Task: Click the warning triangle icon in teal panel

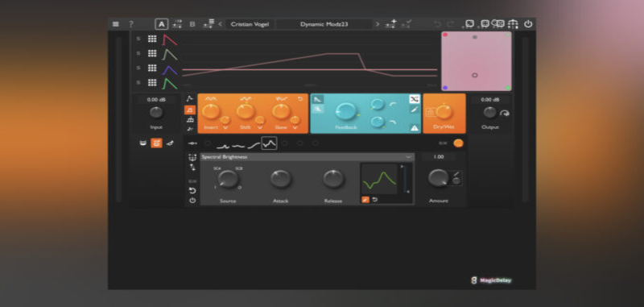Action: pos(414,128)
